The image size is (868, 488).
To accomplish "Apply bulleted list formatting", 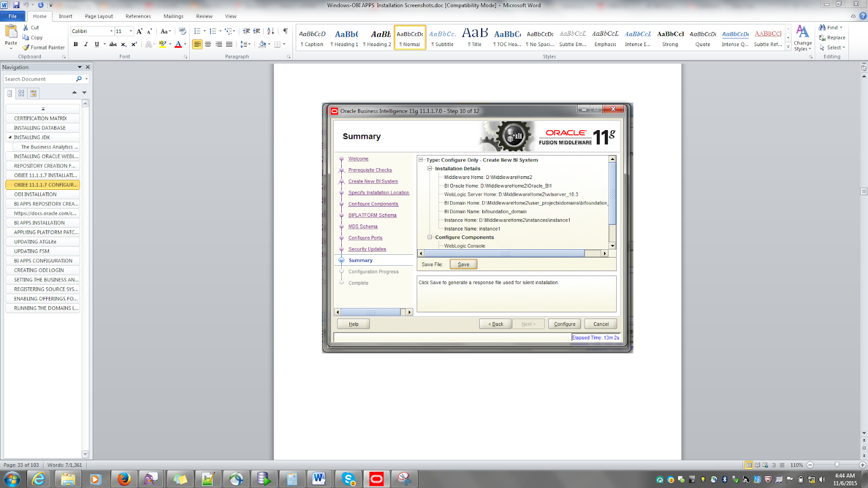I will tap(197, 31).
